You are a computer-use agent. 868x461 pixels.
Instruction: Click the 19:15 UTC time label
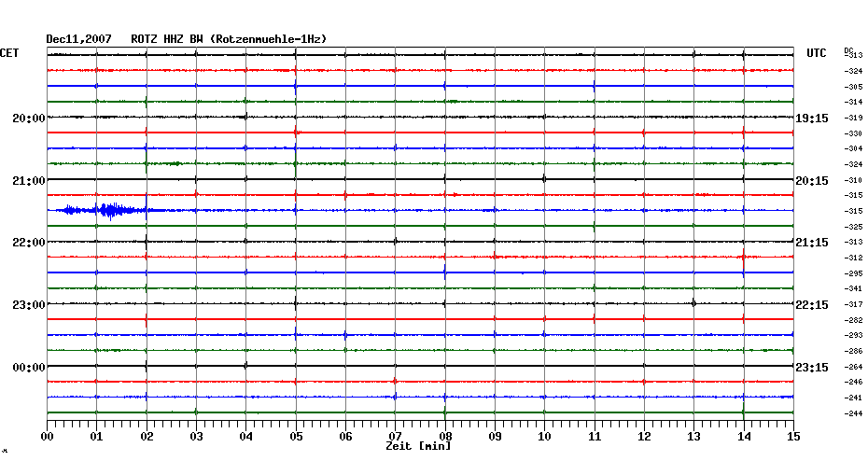tap(812, 119)
